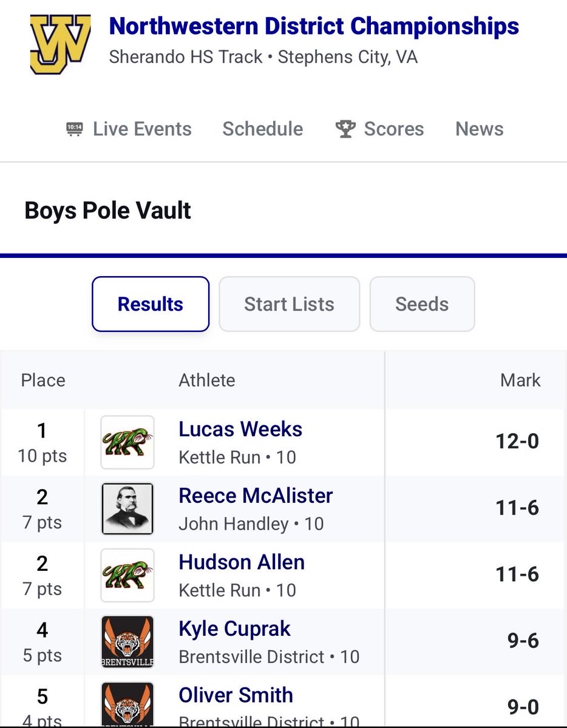Switch to the Seeds tab
The width and height of the screenshot is (567, 728).
click(x=422, y=304)
